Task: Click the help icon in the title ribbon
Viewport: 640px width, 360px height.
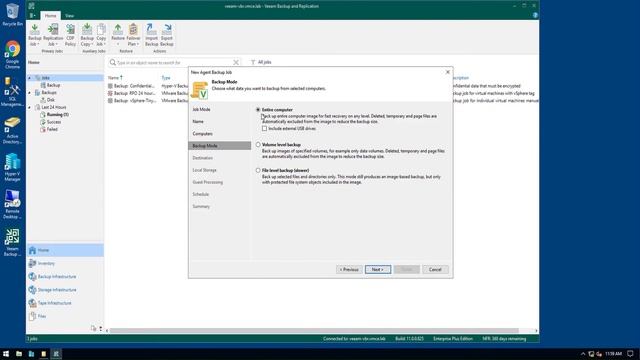Action: point(535,15)
